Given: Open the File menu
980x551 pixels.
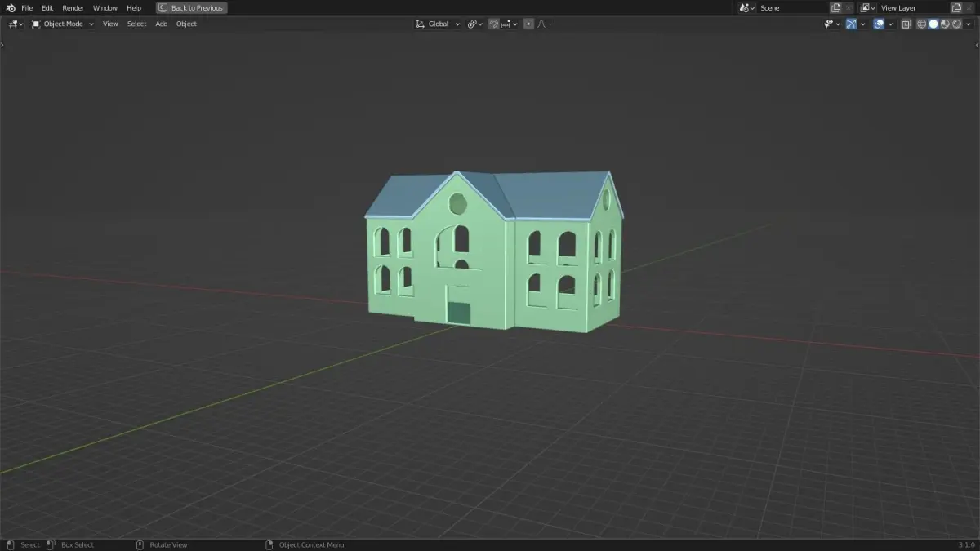Looking at the screenshot, I should coord(27,8).
